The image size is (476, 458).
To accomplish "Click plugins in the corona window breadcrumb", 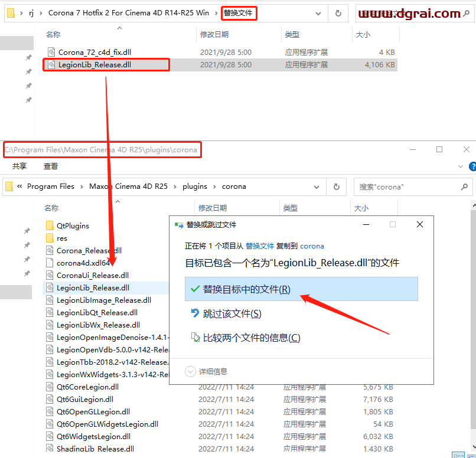I will click(195, 187).
